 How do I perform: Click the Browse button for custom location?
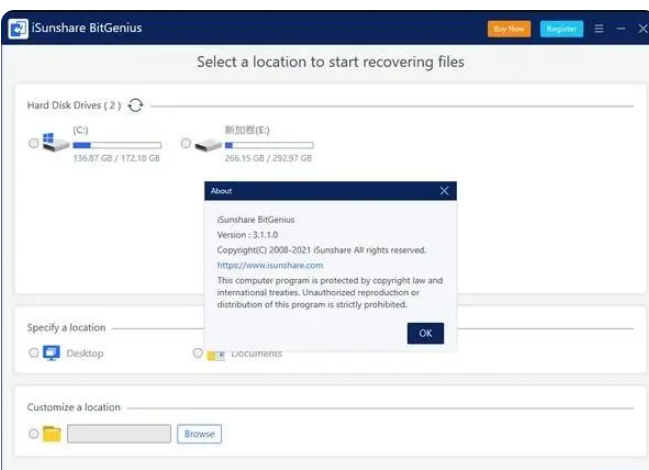point(199,434)
